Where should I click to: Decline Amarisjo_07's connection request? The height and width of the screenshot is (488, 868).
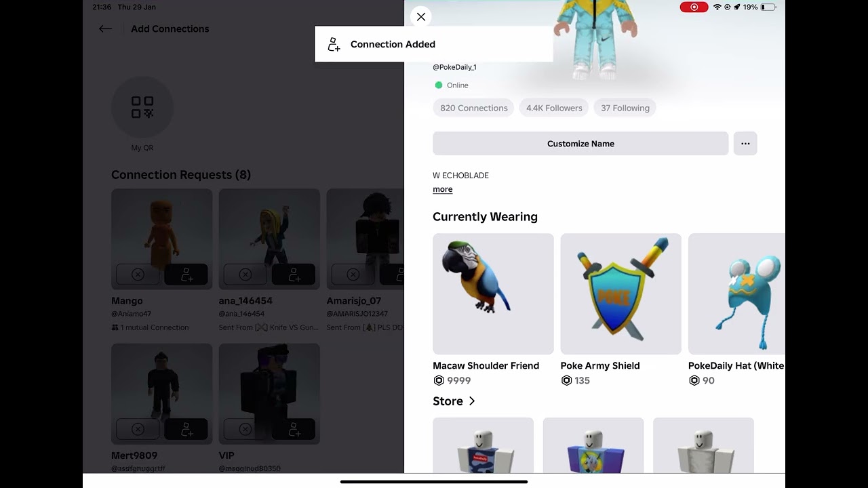pos(353,274)
